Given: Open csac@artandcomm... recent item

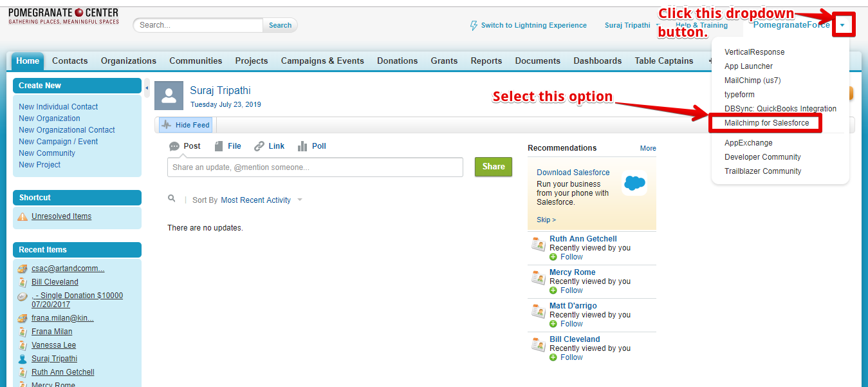Looking at the screenshot, I should pos(68,269).
